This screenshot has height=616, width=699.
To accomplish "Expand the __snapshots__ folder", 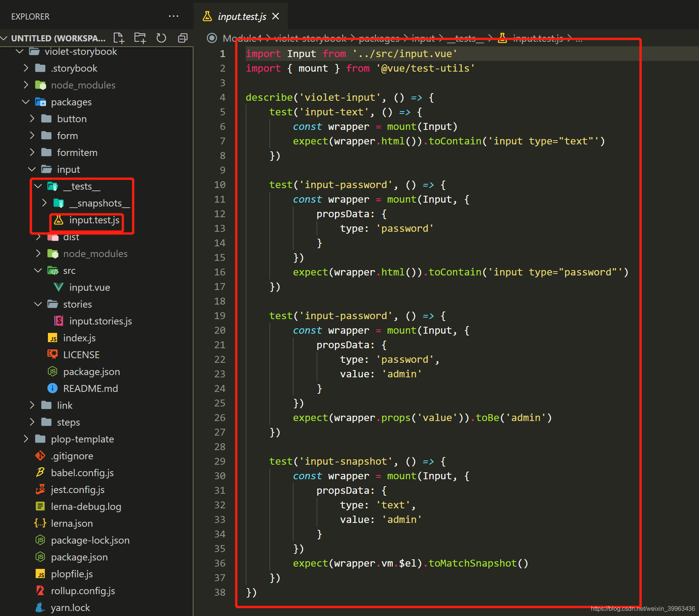I will pyautogui.click(x=44, y=203).
